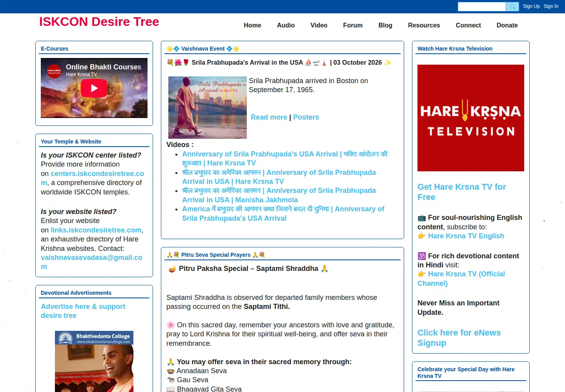Open the Blog menu item
This screenshot has height=392, width=565.
(x=385, y=25)
